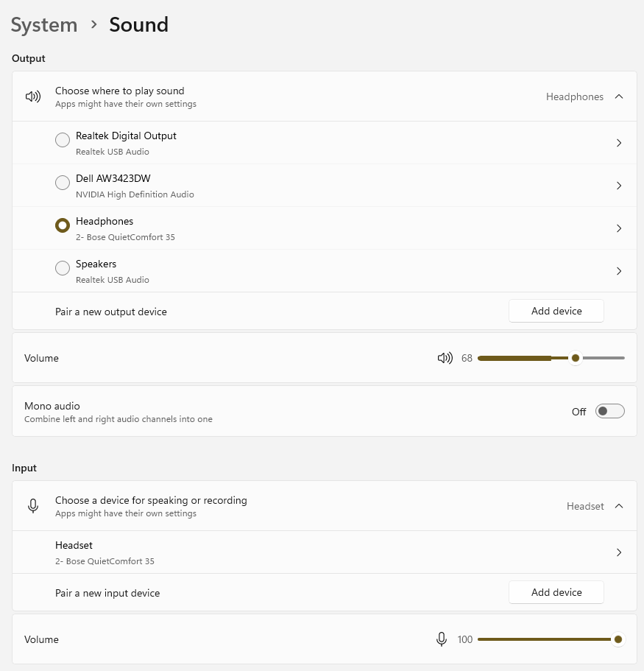
Task: Click the input volume slider handle
Action: point(618,639)
